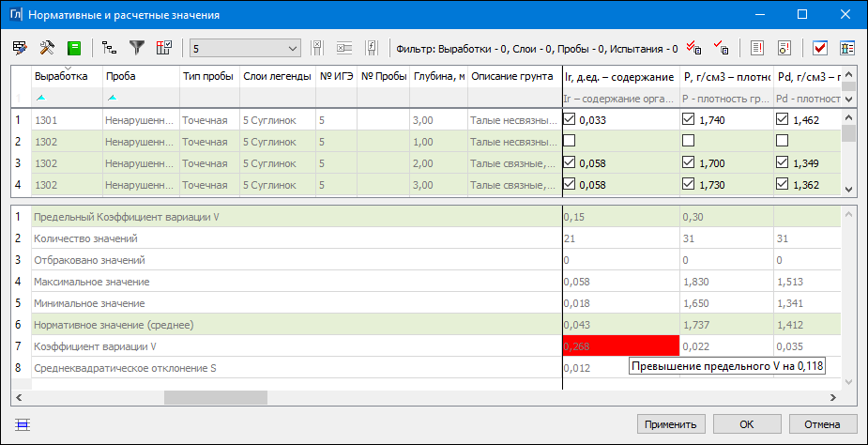Click the upper table vertical scrollbar down arrow
This screenshot has width=868, height=445.
coord(847,190)
